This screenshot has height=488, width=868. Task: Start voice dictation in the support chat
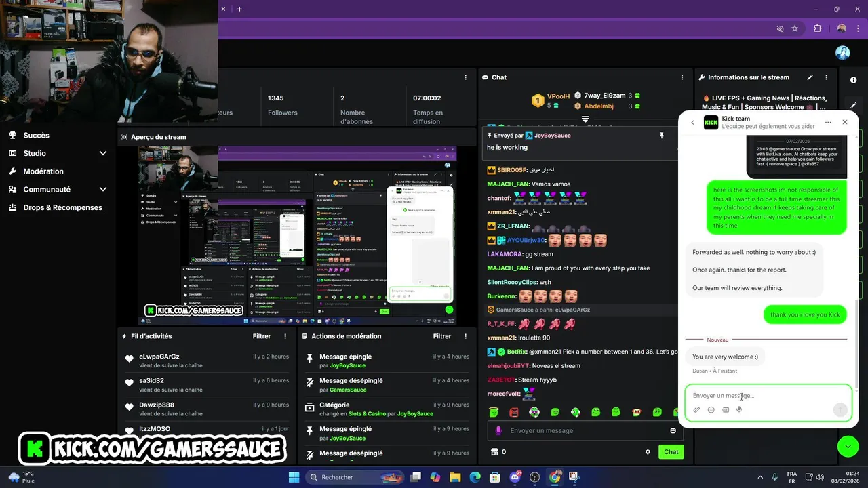(739, 409)
